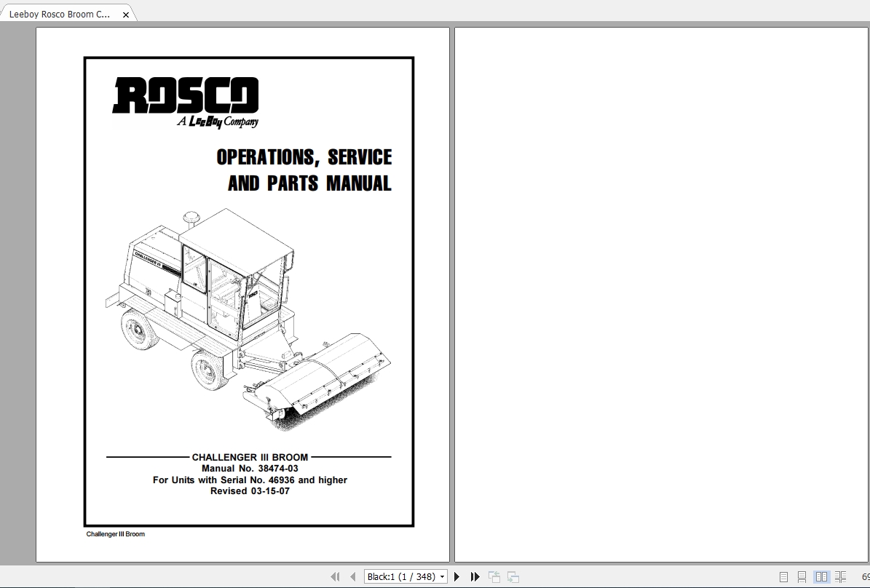Viewport: 870px width, 588px height.
Task: Click the 'CHALLENGER III BROOM' heading
Action: click(x=250, y=457)
